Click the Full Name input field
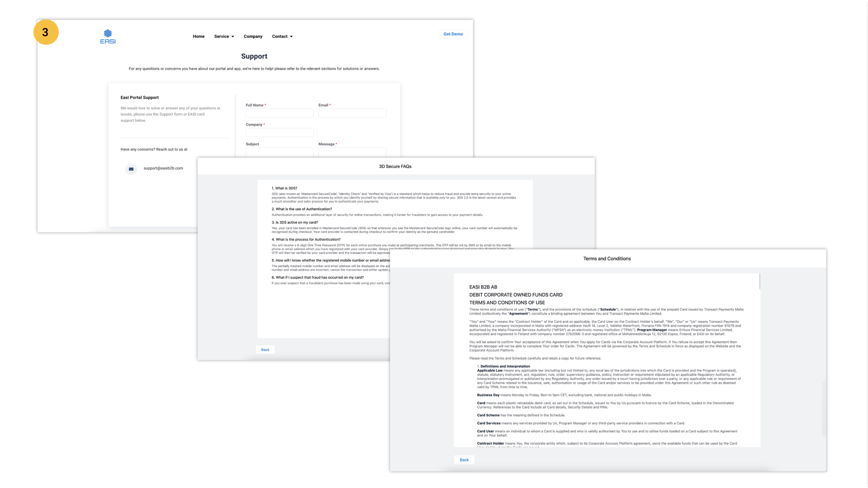 279,113
